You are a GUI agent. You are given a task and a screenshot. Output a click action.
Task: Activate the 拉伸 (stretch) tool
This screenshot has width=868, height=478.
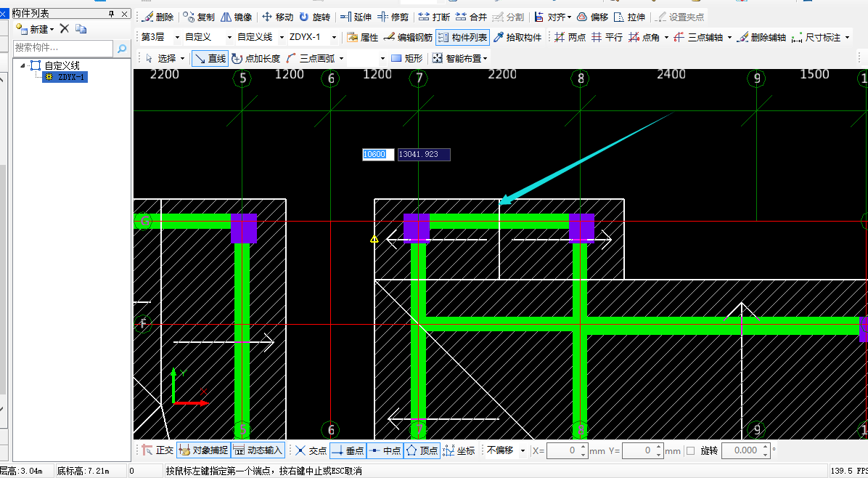[x=630, y=17]
